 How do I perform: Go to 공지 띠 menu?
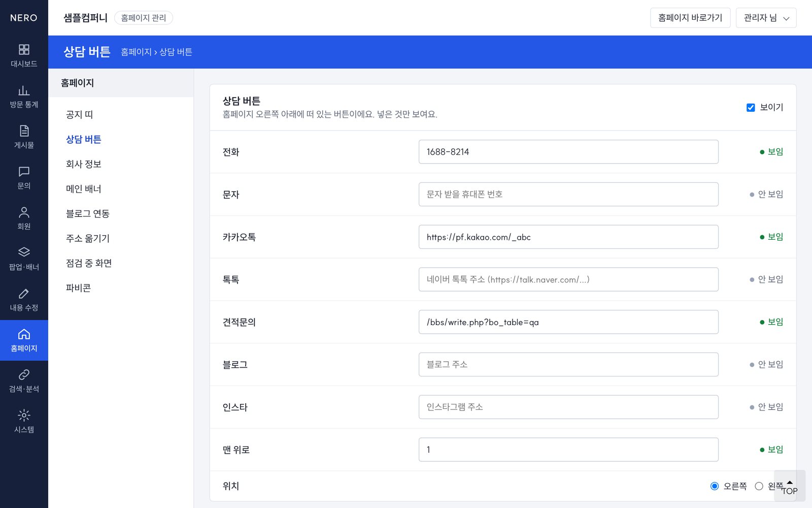click(80, 114)
